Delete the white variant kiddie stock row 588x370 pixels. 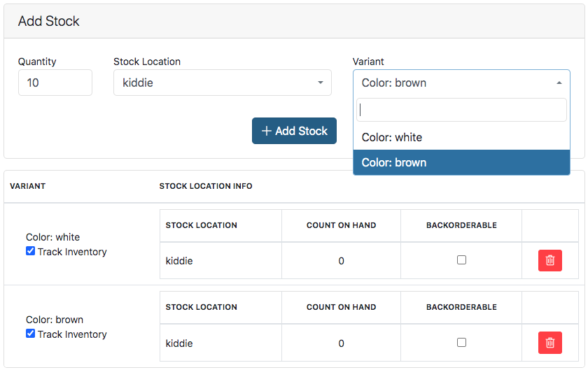(x=549, y=260)
